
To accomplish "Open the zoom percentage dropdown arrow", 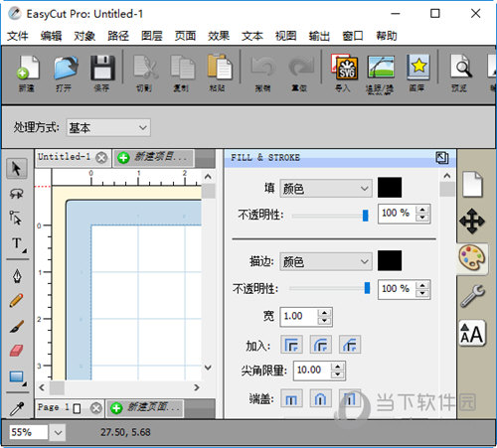I will coord(58,432).
